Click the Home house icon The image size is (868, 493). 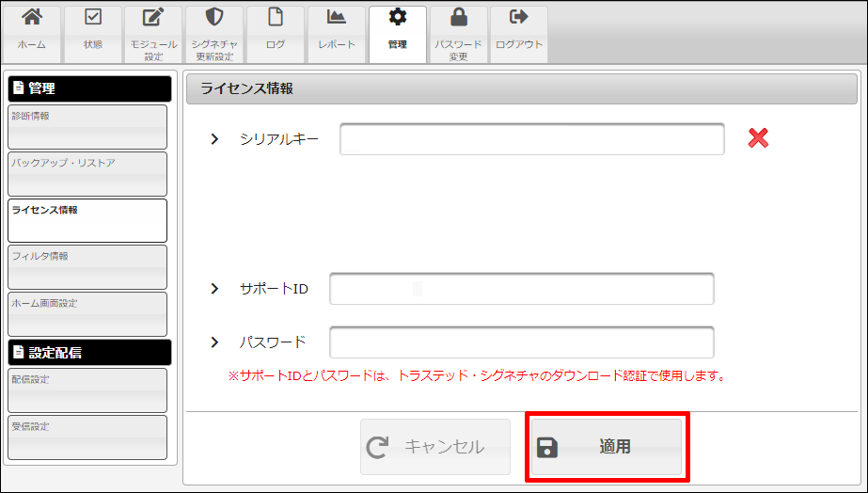coord(32,18)
